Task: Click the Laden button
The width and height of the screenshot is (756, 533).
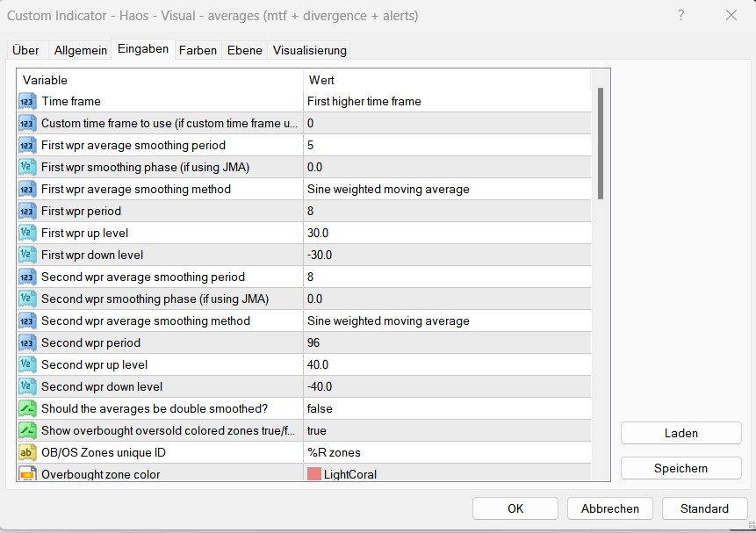Action: coord(680,433)
